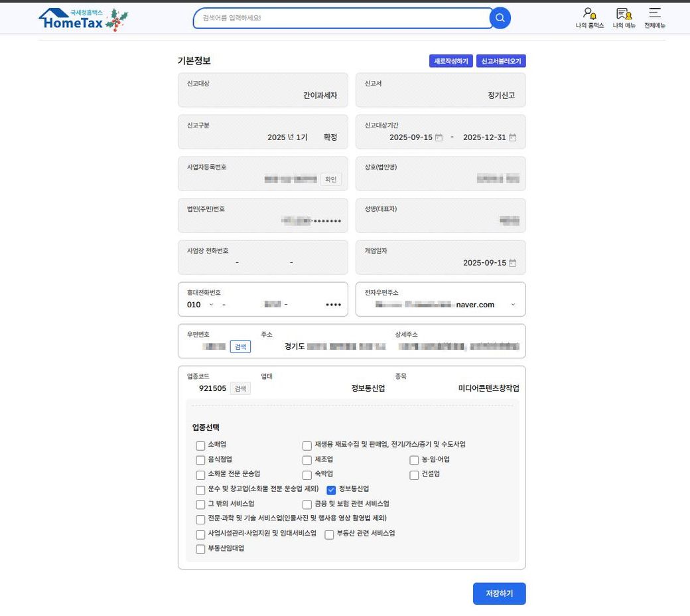Open calendar icon in 개업일자 field

tap(512, 263)
